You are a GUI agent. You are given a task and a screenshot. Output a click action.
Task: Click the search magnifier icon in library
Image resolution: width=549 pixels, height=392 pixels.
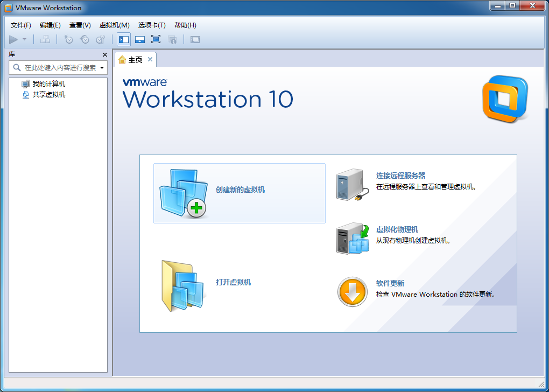(17, 68)
